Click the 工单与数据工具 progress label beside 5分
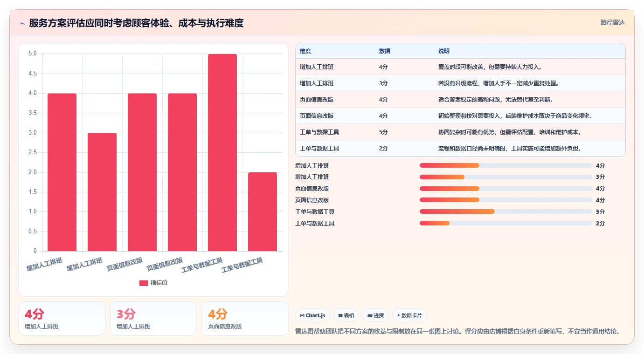This screenshot has height=354, width=644. [x=315, y=211]
